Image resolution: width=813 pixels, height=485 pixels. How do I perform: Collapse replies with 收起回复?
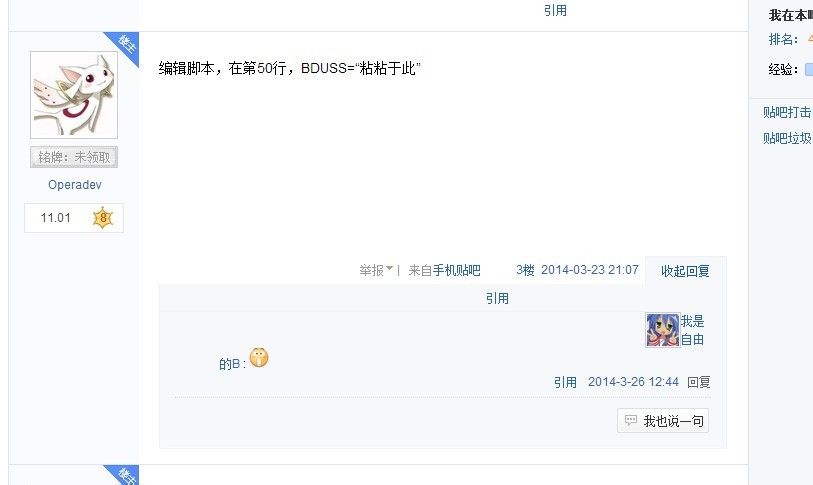[685, 271]
